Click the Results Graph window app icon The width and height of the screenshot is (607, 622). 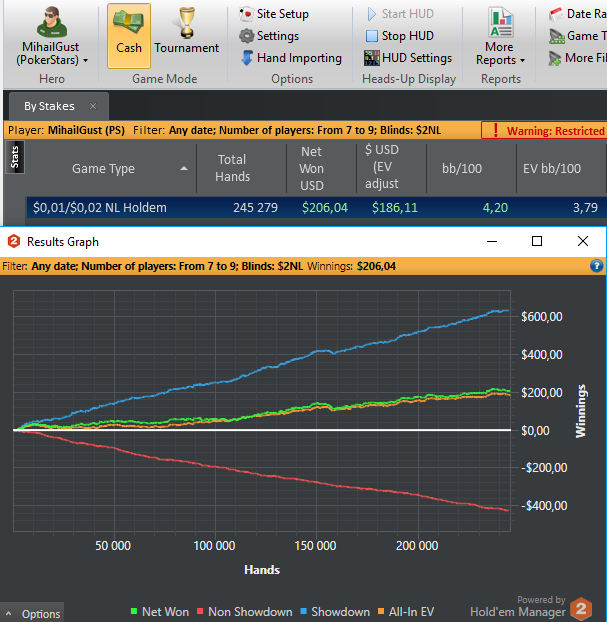click(x=14, y=241)
